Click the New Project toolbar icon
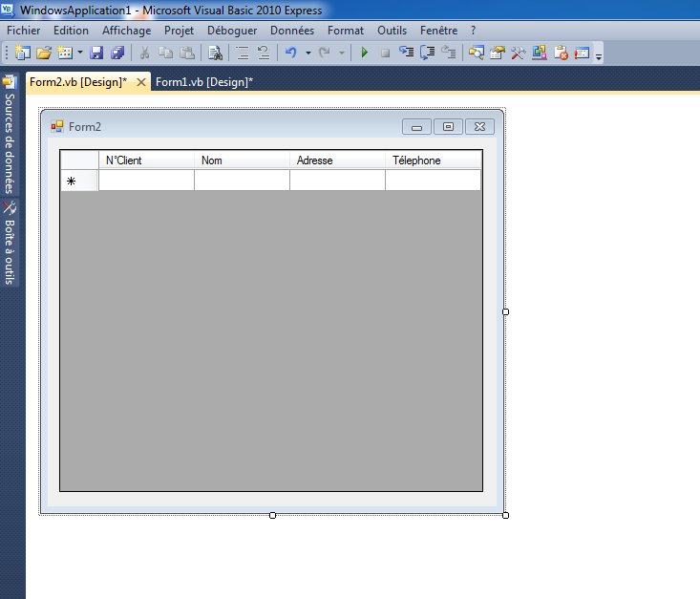 [x=22, y=53]
